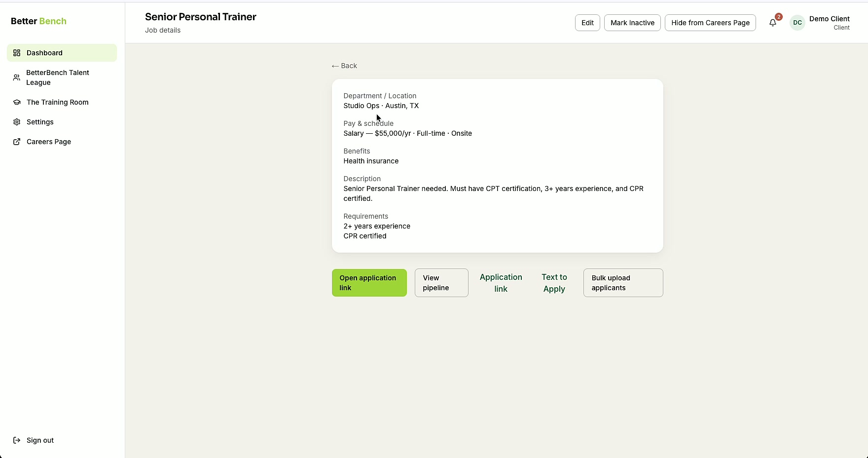
Task: View the applicant pipeline
Action: [441, 283]
